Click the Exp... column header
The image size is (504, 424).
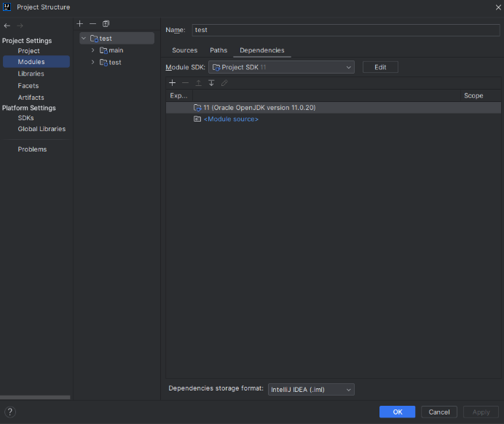(x=178, y=95)
